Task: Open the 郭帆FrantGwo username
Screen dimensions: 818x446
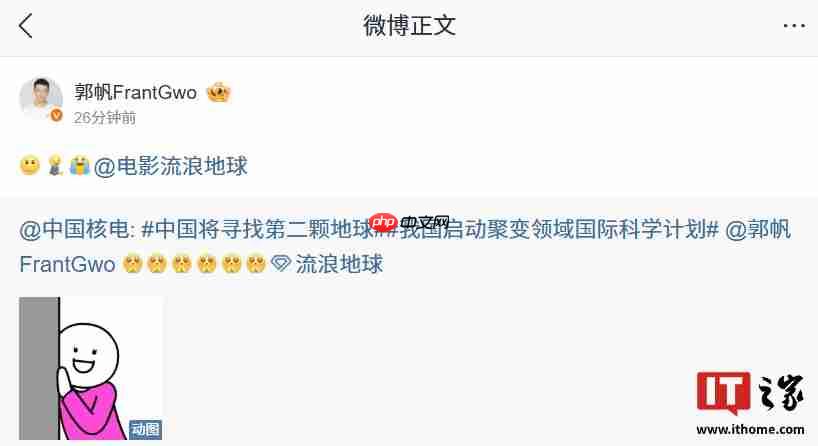Action: 136,92
